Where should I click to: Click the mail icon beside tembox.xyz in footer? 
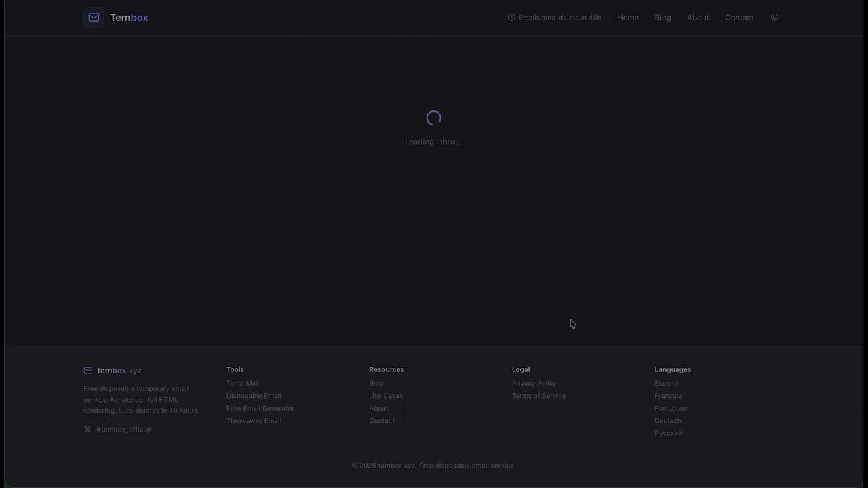click(87, 370)
